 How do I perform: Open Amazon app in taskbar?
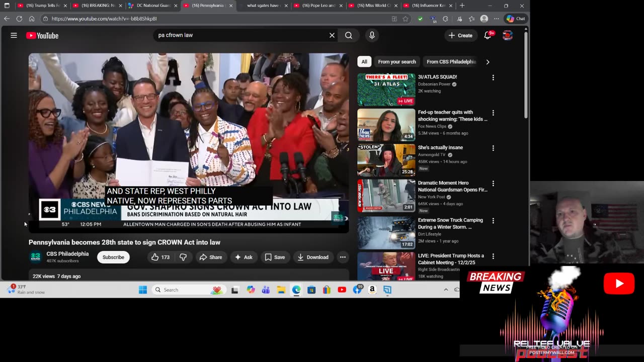(372, 290)
